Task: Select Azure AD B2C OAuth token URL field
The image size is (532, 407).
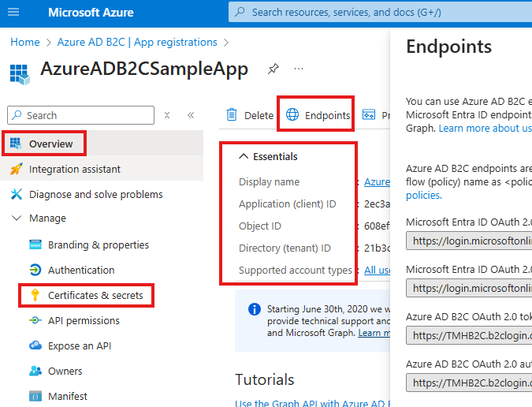Action: [469, 335]
